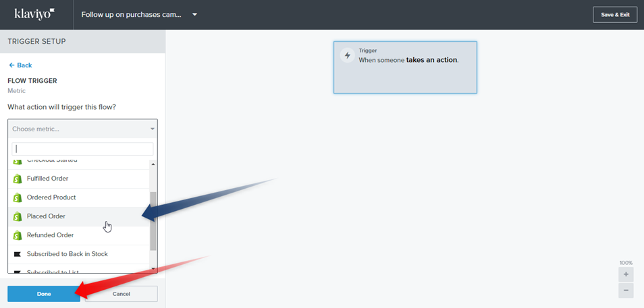Select Refunded Order metric

79,235
